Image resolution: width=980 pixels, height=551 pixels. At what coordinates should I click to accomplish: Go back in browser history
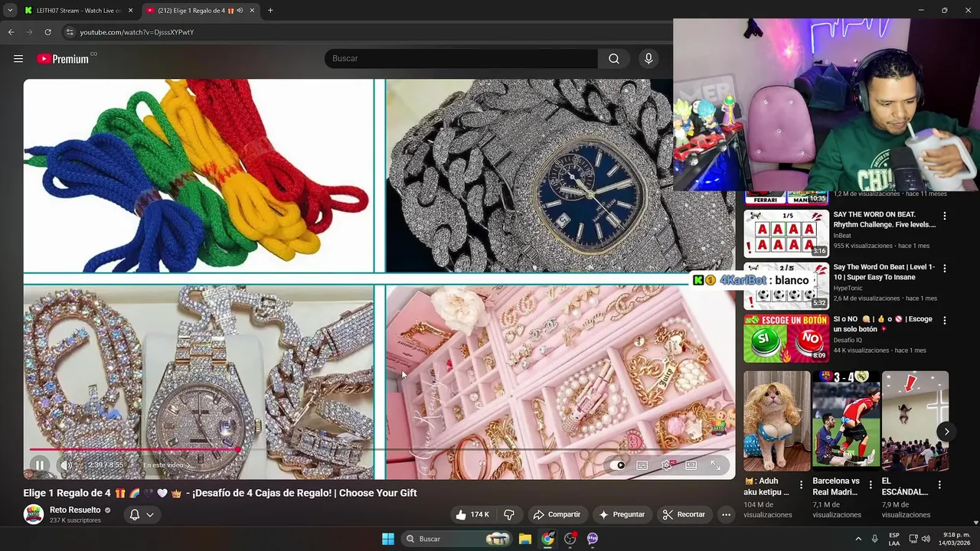coord(11,32)
